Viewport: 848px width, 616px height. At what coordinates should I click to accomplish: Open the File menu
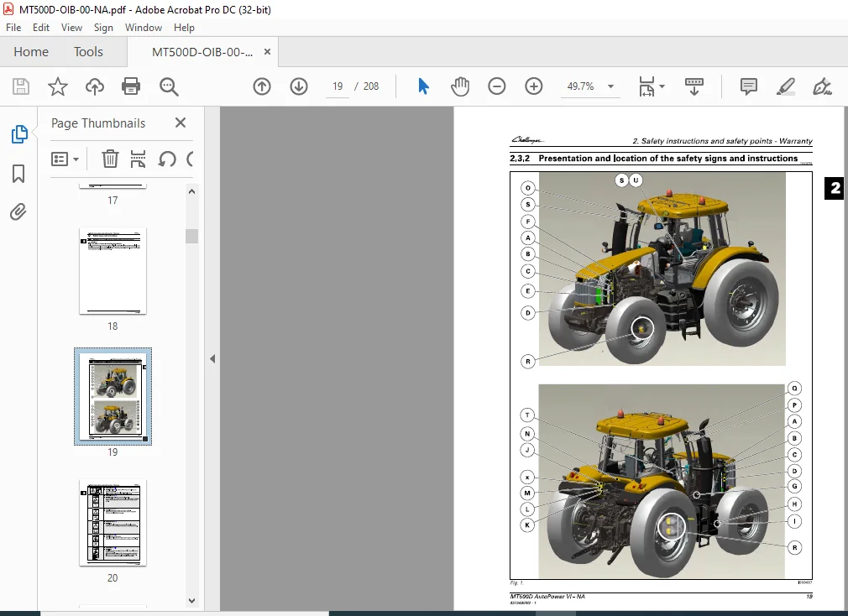click(13, 28)
